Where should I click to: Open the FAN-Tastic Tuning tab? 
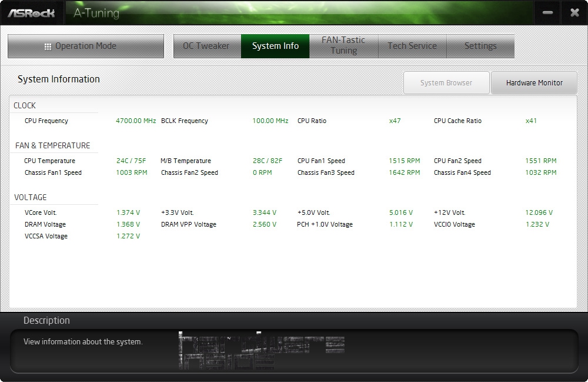pyautogui.click(x=343, y=46)
